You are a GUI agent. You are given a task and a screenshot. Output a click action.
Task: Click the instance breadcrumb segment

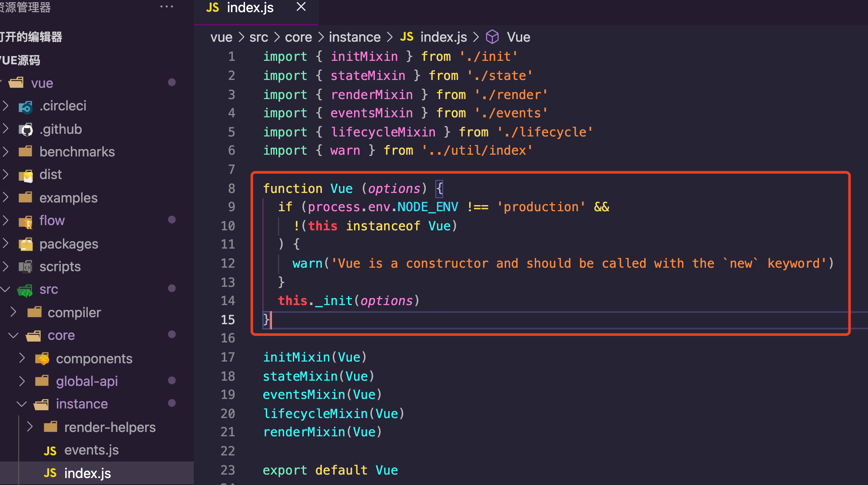[x=354, y=37]
